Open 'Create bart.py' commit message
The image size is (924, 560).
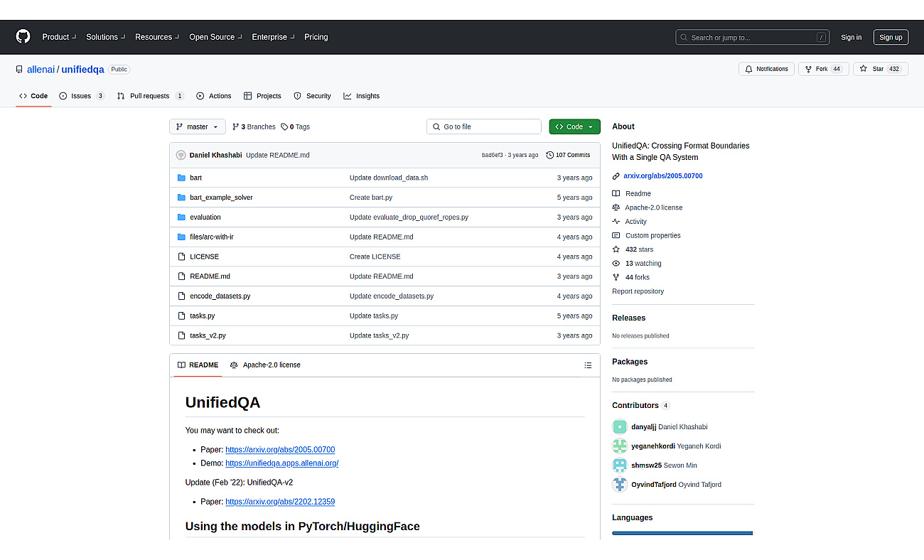click(x=371, y=198)
